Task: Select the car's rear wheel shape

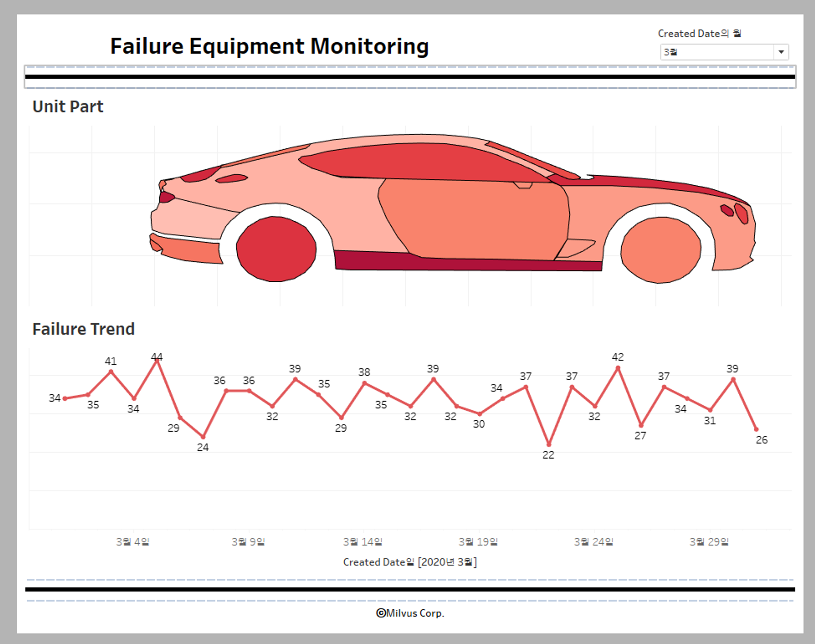Action: [x=276, y=249]
